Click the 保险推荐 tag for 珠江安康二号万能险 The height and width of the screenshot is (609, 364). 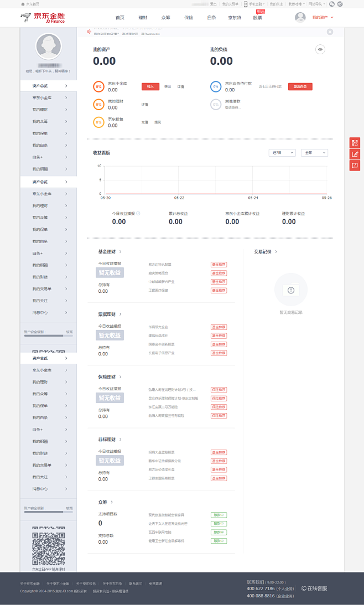click(219, 407)
